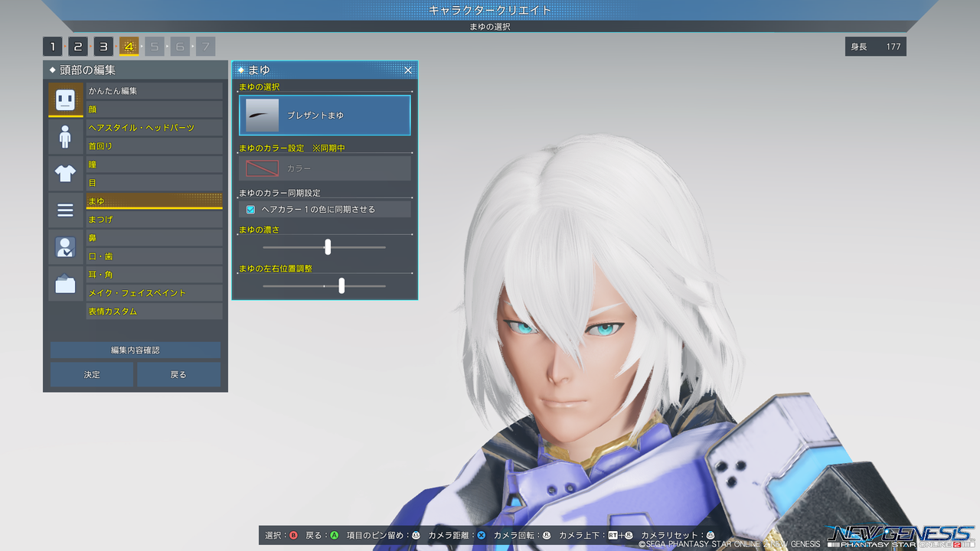Click the 頭部の編集 panel header
The image size is (980, 551).
point(136,70)
